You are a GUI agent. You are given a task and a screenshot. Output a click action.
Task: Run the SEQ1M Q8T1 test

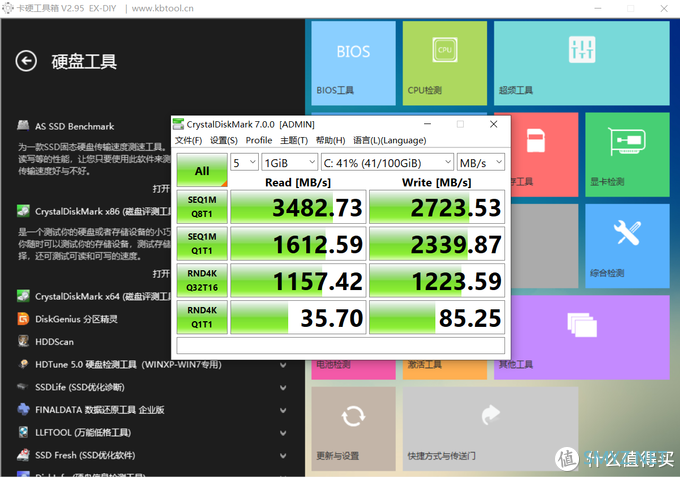coord(202,207)
